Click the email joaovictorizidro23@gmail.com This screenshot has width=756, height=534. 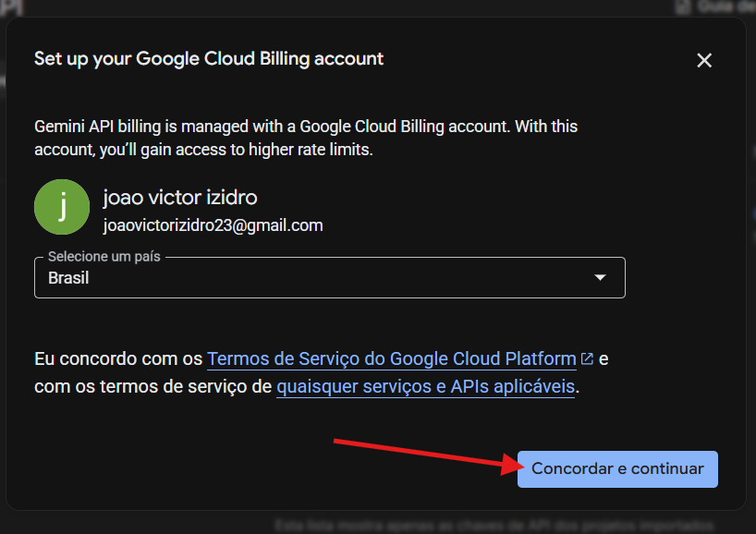coord(213,225)
